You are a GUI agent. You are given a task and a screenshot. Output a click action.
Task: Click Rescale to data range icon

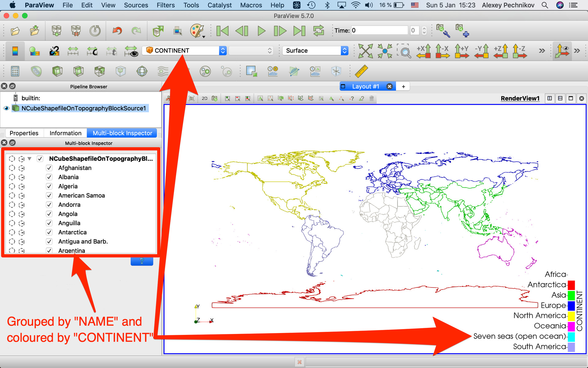[73, 51]
